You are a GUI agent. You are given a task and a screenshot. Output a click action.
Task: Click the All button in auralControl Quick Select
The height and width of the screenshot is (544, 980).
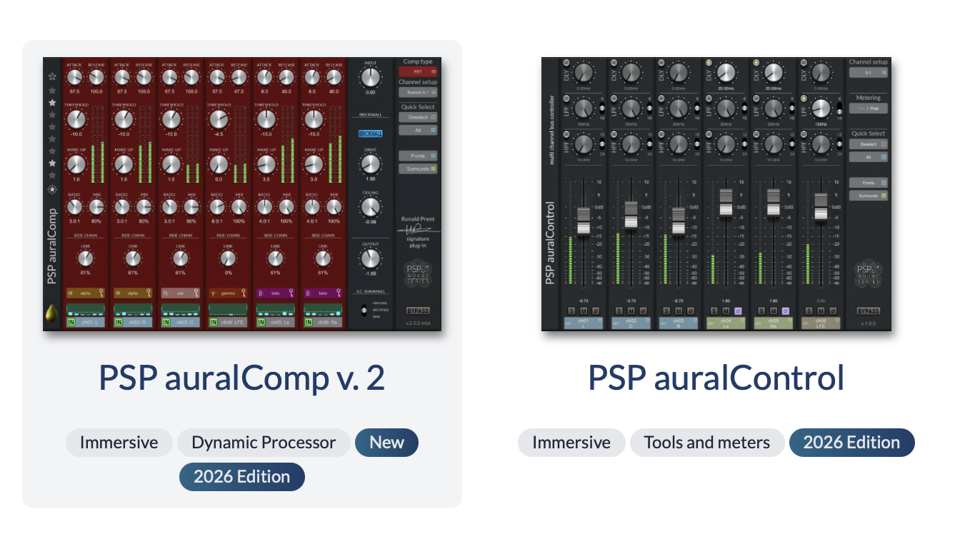click(x=869, y=157)
